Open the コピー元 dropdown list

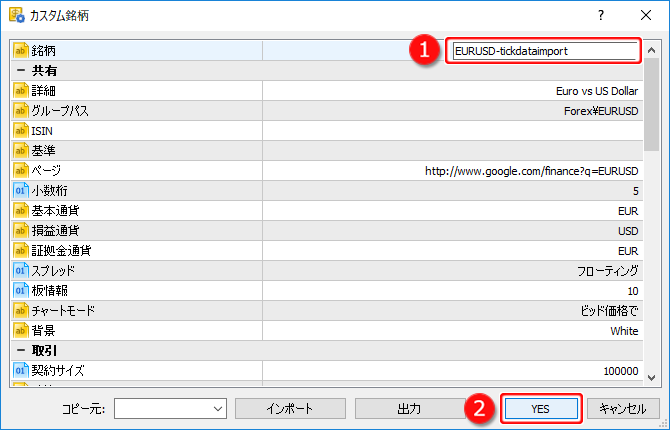tap(218, 409)
